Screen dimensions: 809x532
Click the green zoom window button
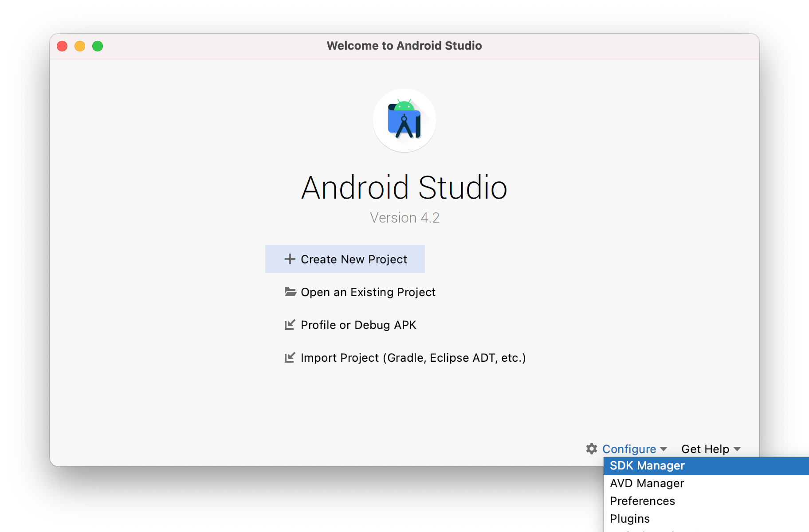pos(98,46)
